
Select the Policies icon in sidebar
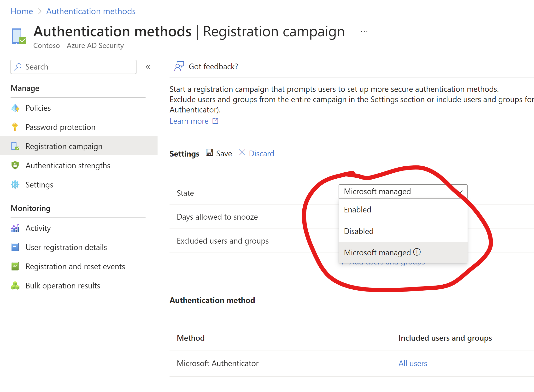pos(15,108)
